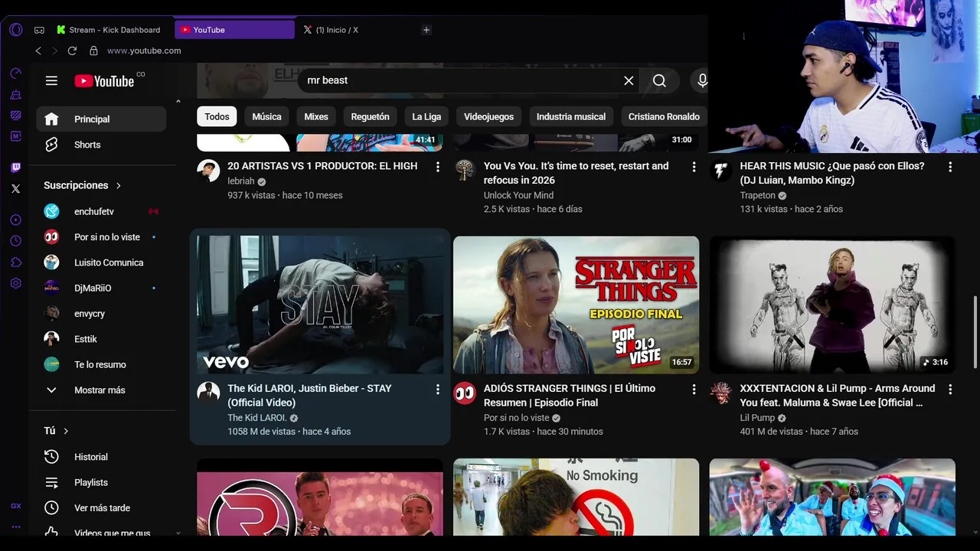Viewport: 980px width, 551px height.
Task: Open Opera sidebar settings gear
Action: 16,283
